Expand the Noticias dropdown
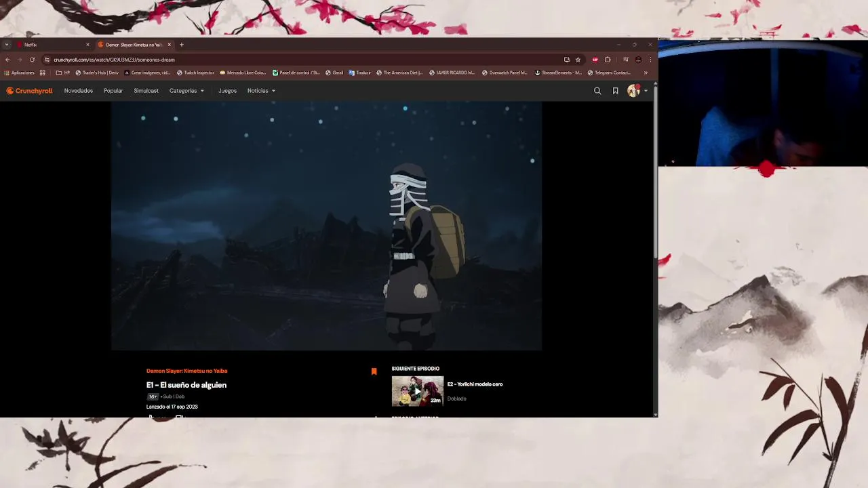Viewport: 868px width, 488px height. tap(261, 91)
